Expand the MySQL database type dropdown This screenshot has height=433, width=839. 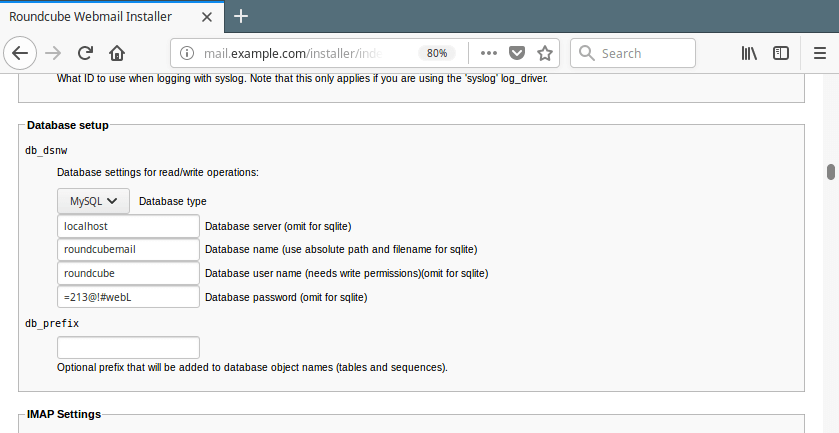coord(93,200)
